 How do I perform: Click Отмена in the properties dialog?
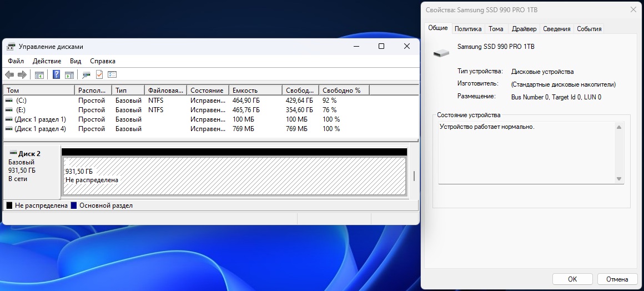pos(617,279)
